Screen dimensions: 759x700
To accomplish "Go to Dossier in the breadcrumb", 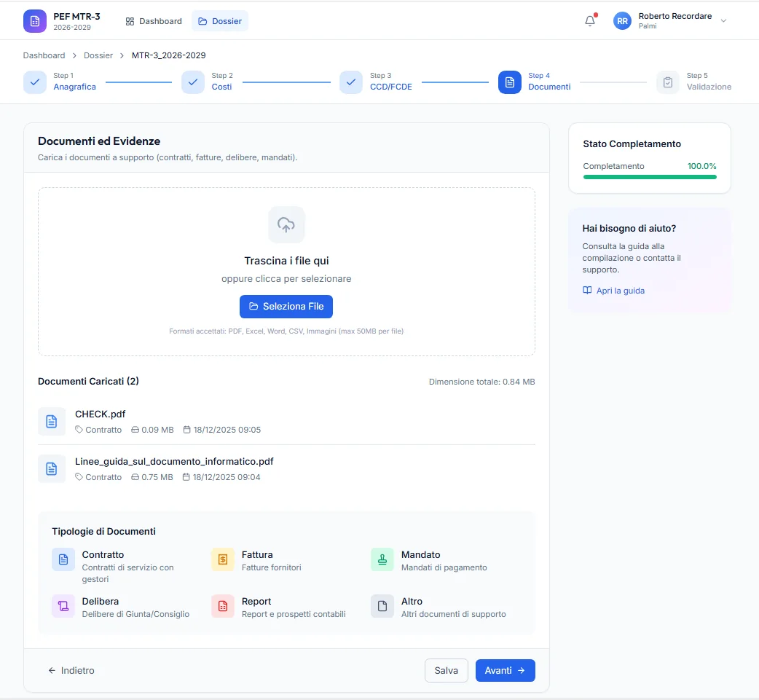I will [98, 55].
